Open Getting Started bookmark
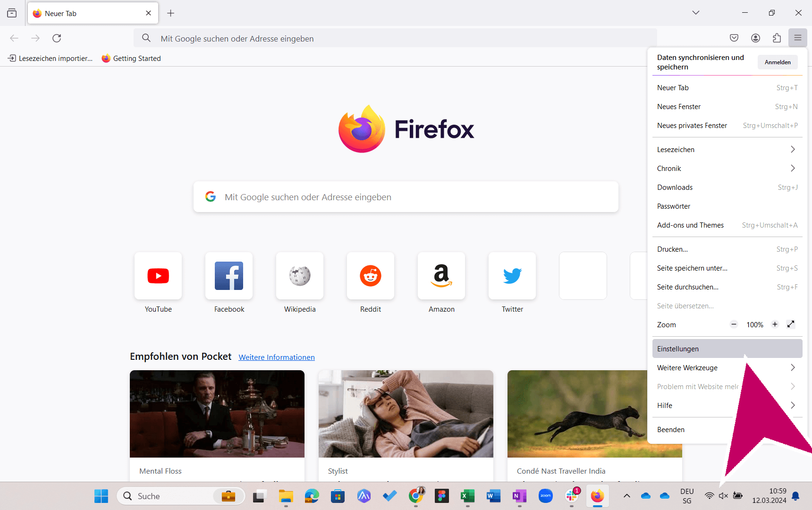This screenshot has width=812, height=510. (x=131, y=59)
